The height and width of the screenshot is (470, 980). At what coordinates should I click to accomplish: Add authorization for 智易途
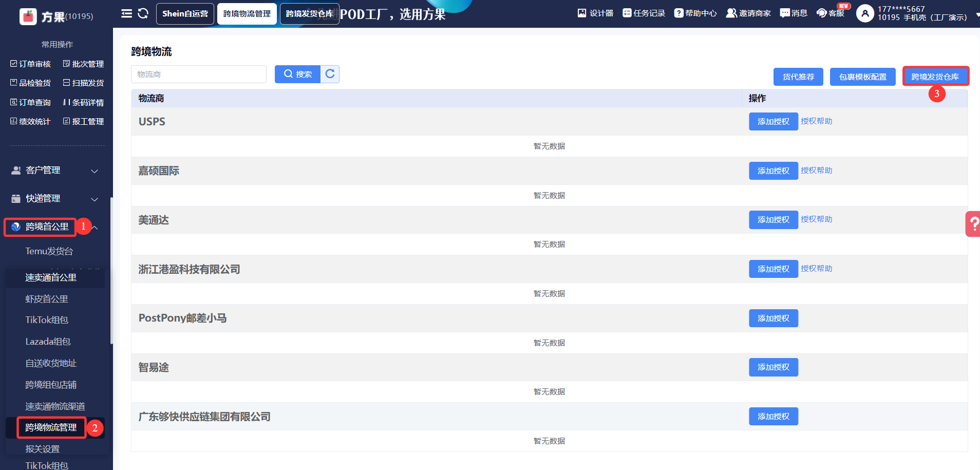point(774,367)
